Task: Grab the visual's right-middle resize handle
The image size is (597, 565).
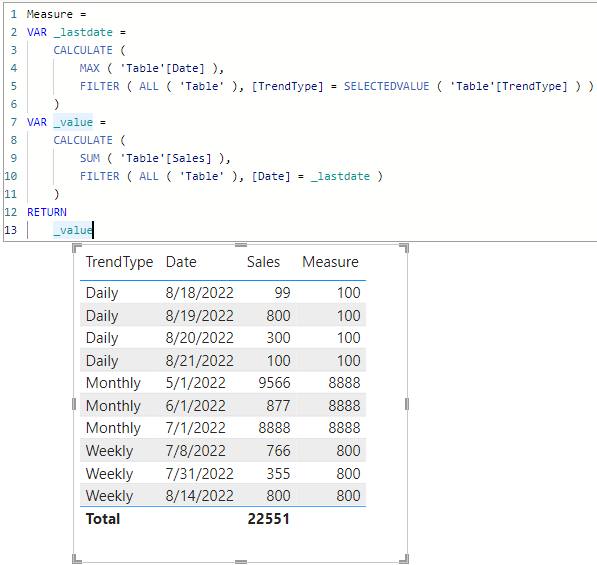Action: 407,404
